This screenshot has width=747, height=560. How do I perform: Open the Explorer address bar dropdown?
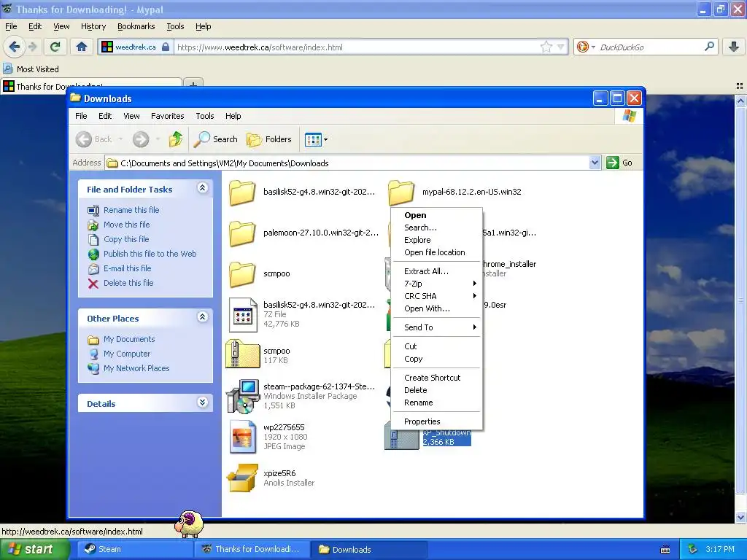(x=595, y=163)
